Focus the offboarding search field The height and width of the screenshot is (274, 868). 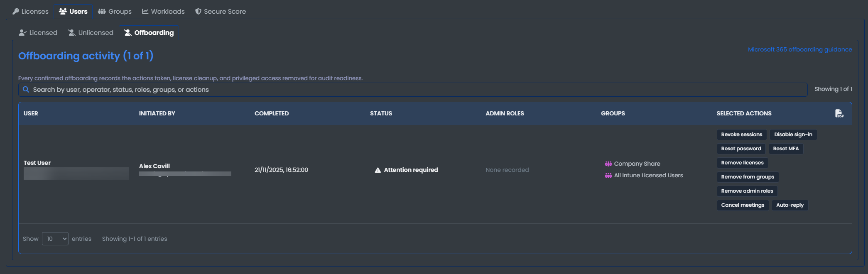coord(413,90)
